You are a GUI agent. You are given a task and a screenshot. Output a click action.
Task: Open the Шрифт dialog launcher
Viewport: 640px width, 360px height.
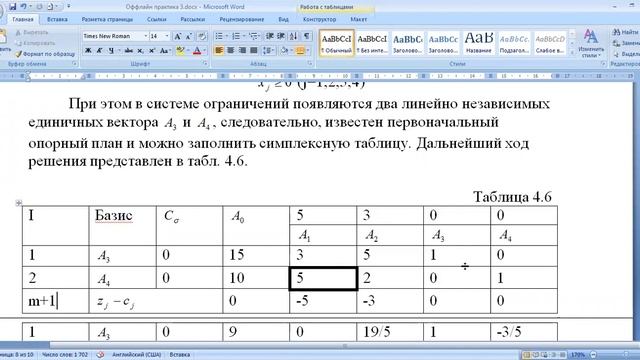[x=205, y=64]
